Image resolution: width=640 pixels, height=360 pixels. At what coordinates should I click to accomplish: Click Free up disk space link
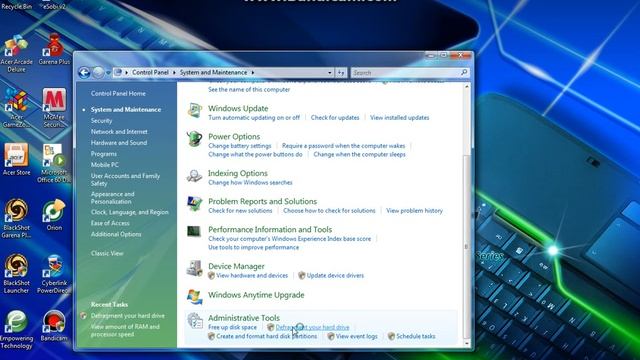click(232, 327)
